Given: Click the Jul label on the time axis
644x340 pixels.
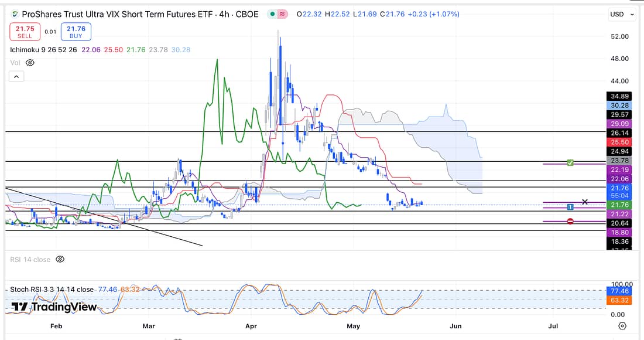Looking at the screenshot, I should pyautogui.click(x=553, y=326).
